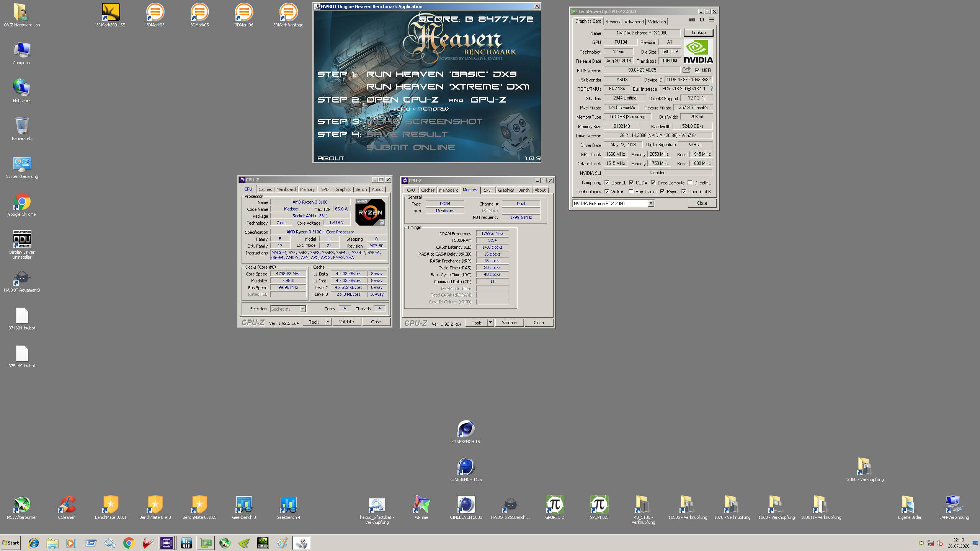The image size is (980, 551).
Task: Open Mainboard tab in CPU-Z CPU window
Action: [x=286, y=189]
